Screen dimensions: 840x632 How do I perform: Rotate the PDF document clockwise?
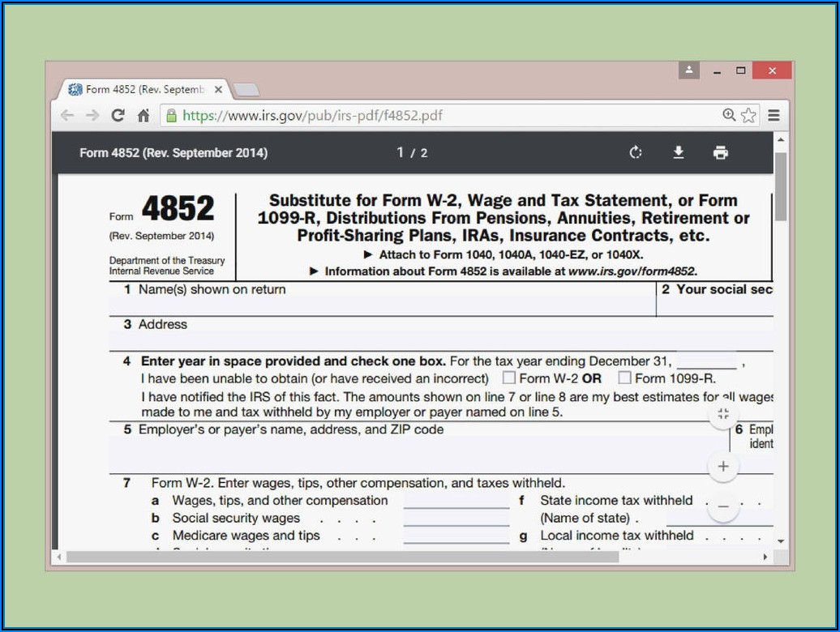pyautogui.click(x=636, y=153)
